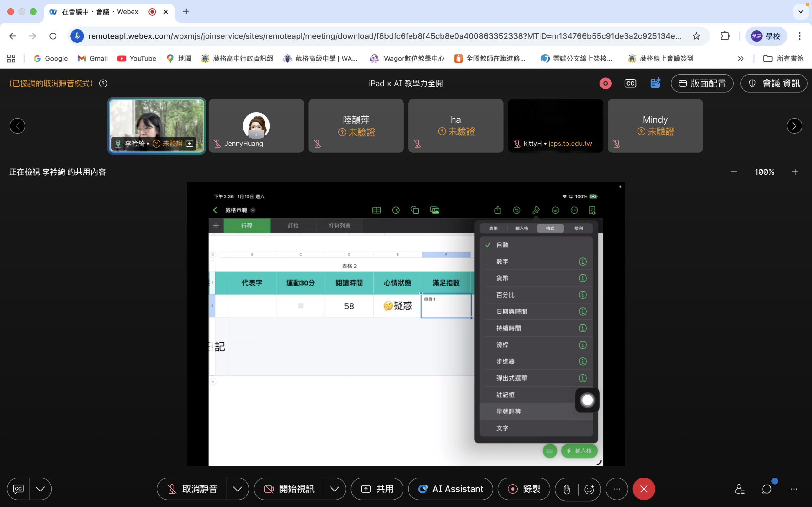Toggle 錄製 recording button

pos(524,489)
